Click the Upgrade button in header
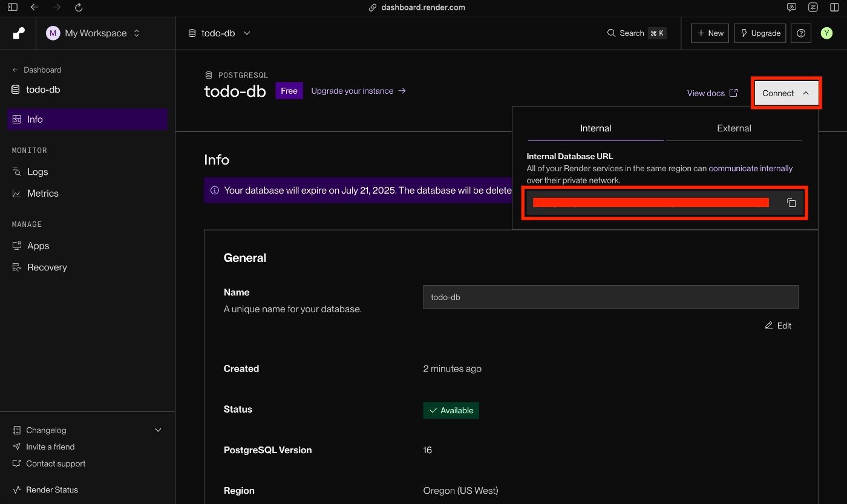This screenshot has height=504, width=847. [760, 33]
